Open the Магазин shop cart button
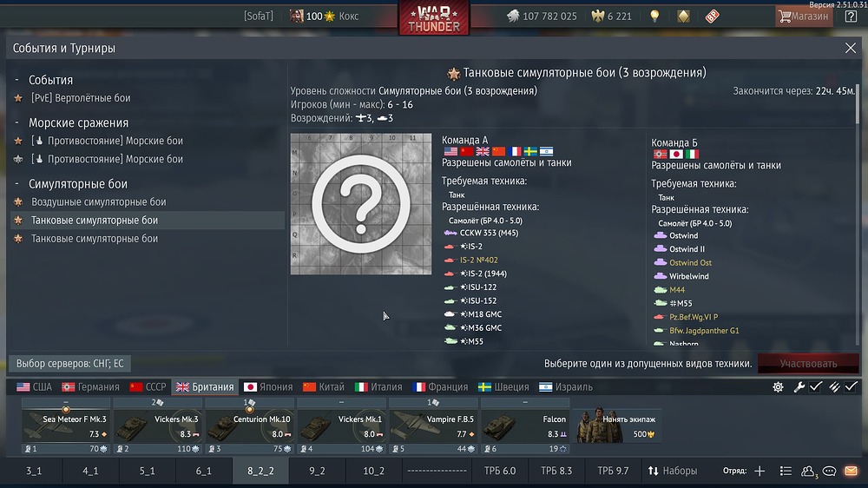 tap(804, 16)
